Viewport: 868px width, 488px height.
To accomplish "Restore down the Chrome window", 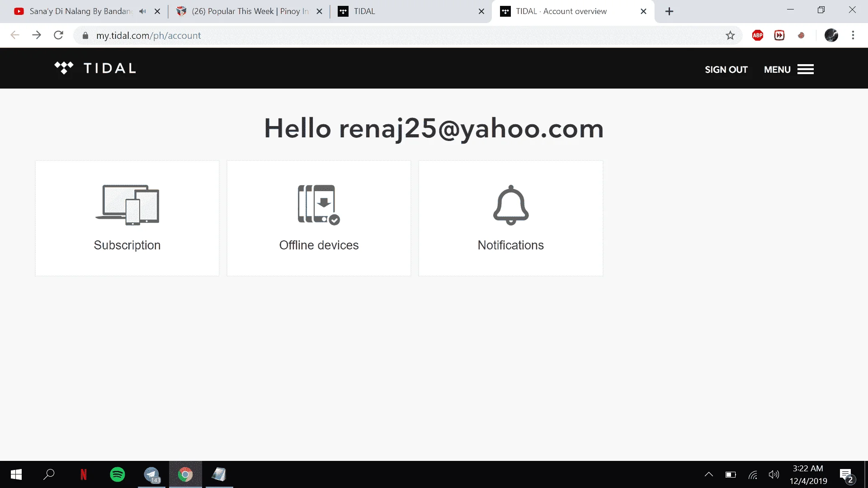I will (x=821, y=10).
